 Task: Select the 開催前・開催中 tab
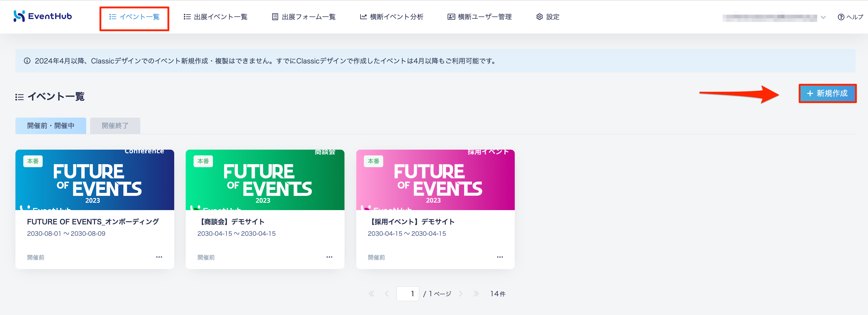[51, 126]
